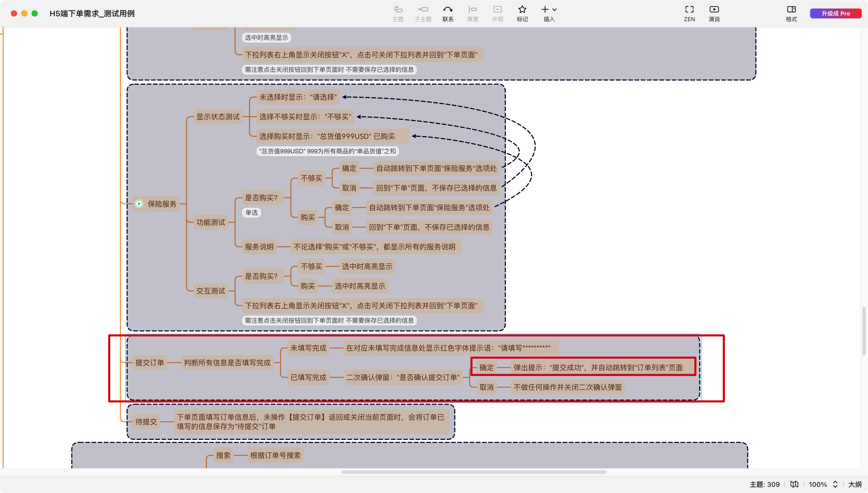Screen dimensions: 868x493
Task: Click the horizontal scrollbar thumb
Action: pyautogui.click(x=474, y=472)
